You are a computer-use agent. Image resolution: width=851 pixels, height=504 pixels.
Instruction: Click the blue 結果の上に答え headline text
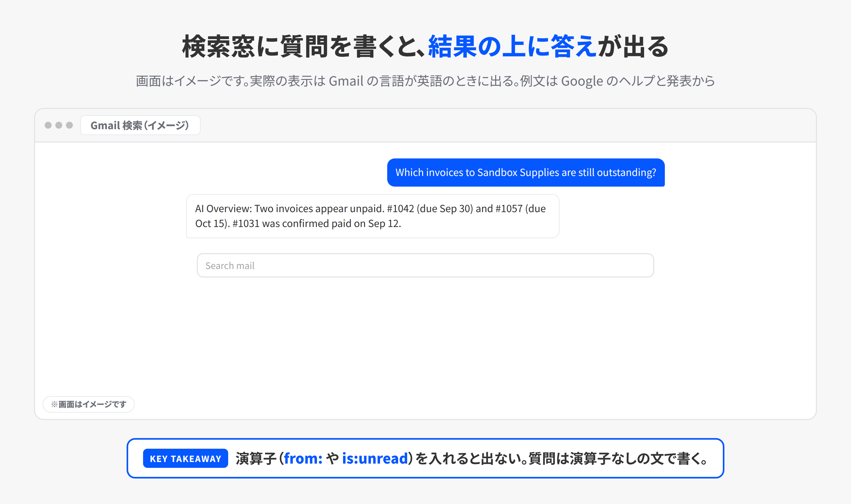click(x=512, y=47)
